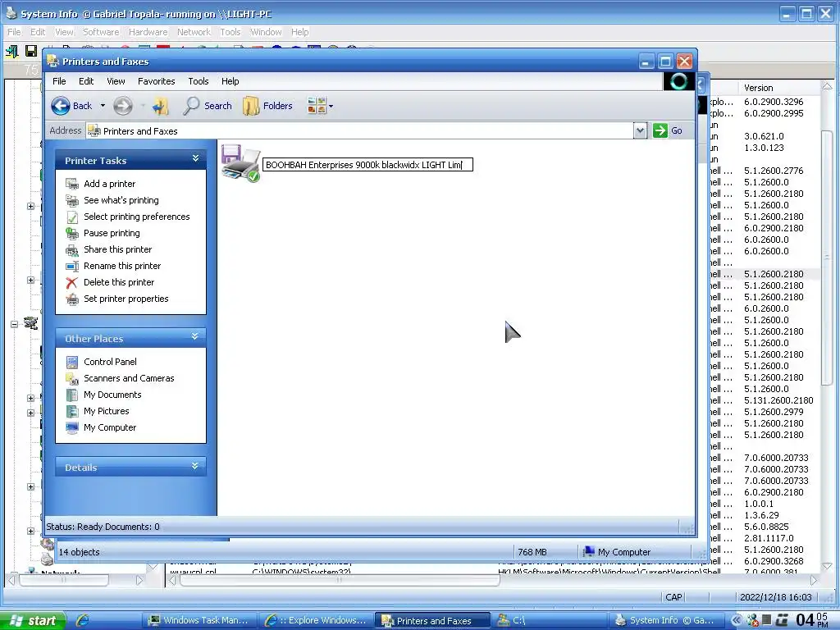840x630 pixels.
Task: Click Rename this printer
Action: point(122,266)
